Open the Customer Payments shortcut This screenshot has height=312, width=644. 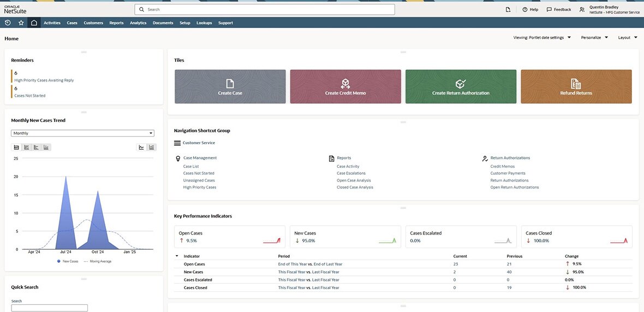click(508, 173)
